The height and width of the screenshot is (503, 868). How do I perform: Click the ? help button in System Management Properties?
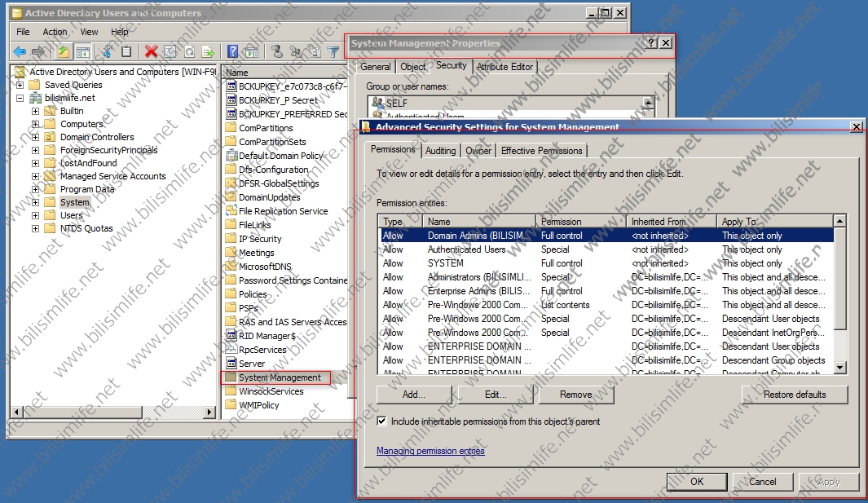click(x=651, y=42)
